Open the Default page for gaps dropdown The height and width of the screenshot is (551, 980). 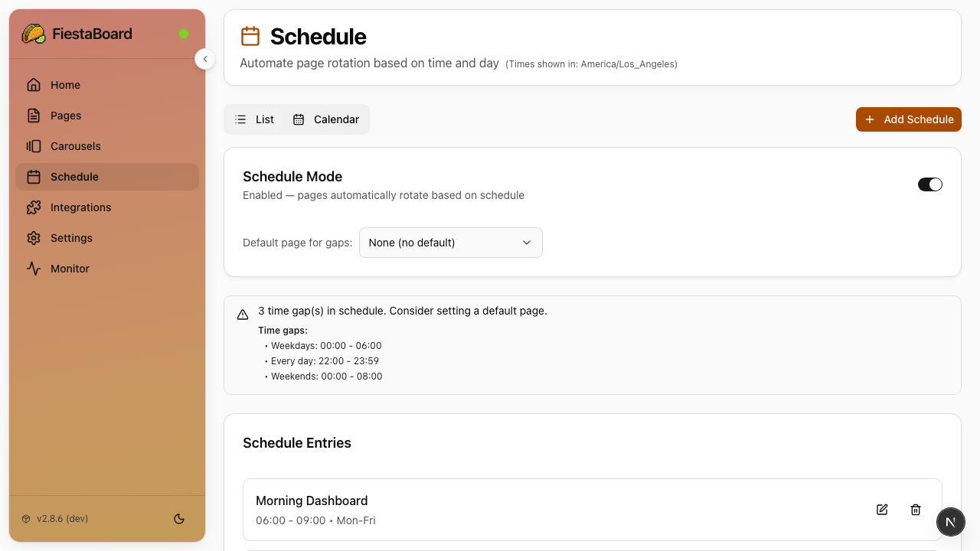click(x=450, y=243)
